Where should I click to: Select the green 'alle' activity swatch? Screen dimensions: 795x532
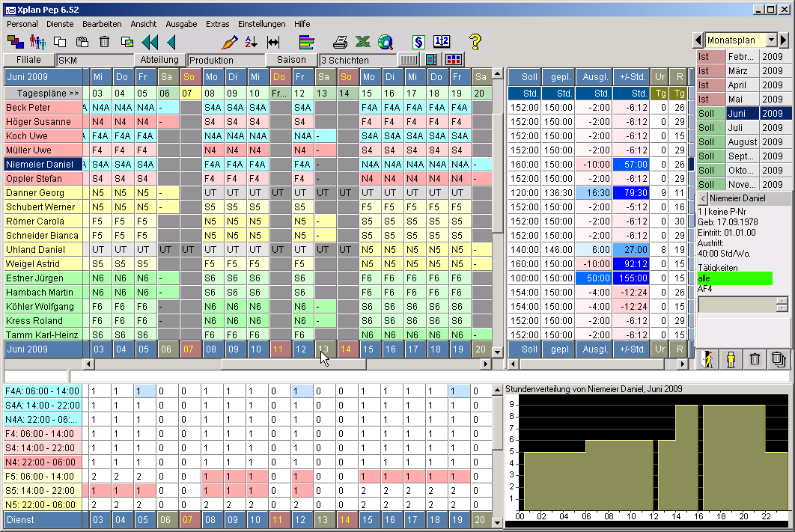tap(734, 278)
